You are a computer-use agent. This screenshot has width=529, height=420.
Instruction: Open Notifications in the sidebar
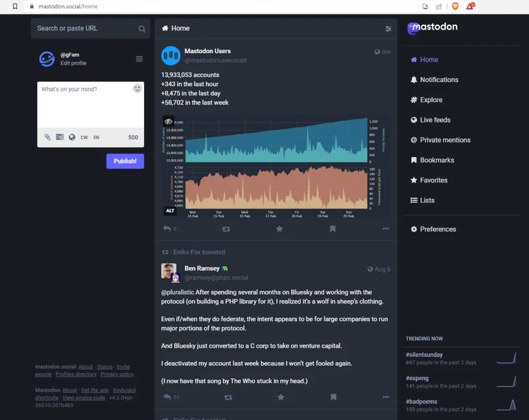coord(434,80)
